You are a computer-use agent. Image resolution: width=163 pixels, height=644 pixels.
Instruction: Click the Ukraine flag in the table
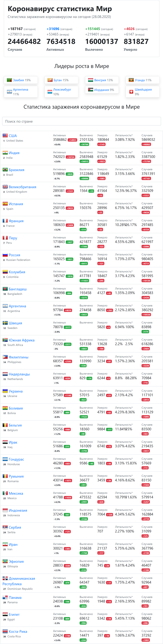point(5,391)
